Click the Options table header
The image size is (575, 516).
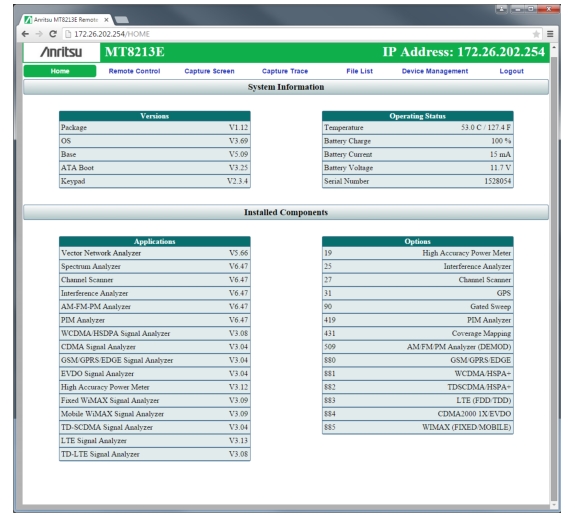(418, 241)
